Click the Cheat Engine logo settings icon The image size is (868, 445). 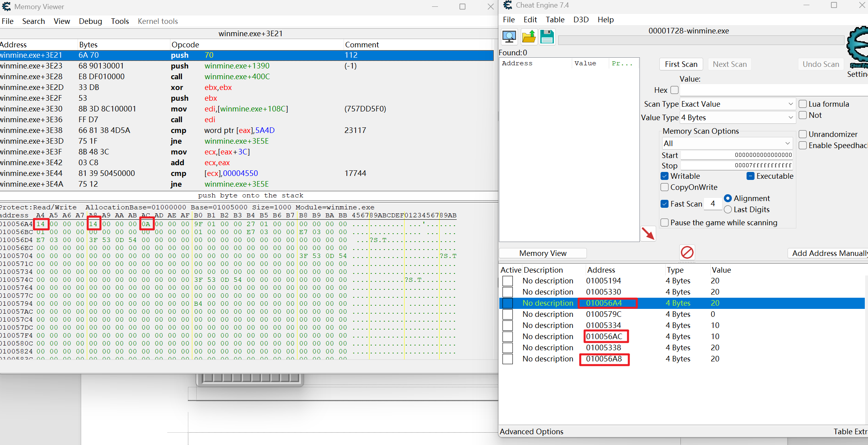[x=857, y=48]
